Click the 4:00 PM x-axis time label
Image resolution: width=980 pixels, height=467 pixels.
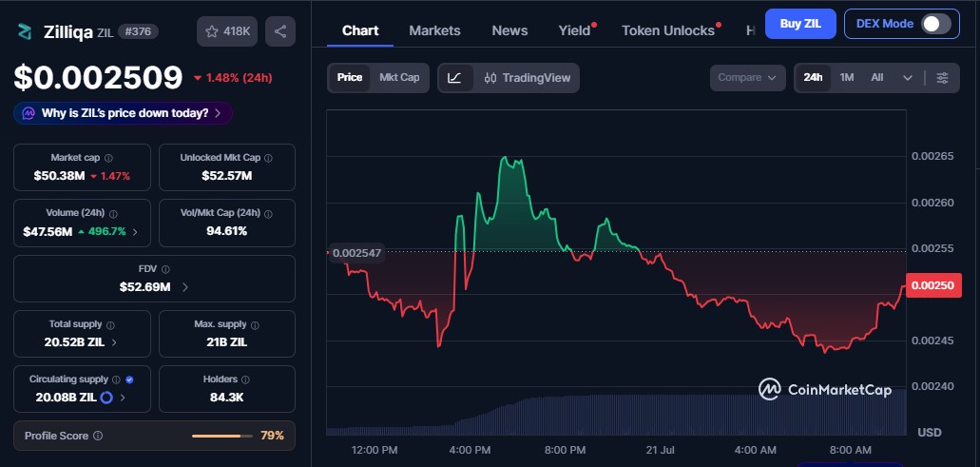(x=470, y=450)
